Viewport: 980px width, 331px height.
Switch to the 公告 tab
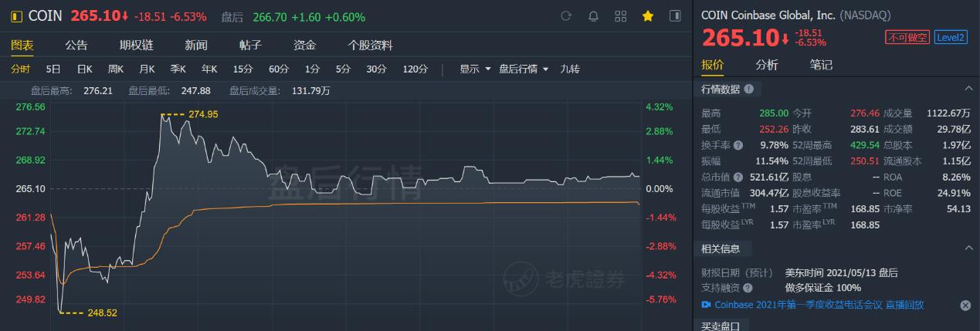click(76, 45)
